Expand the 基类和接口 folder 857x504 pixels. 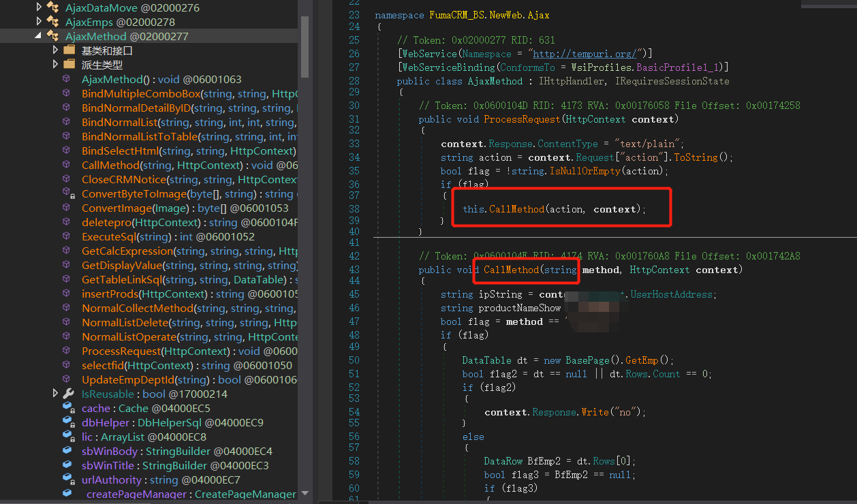(55, 50)
